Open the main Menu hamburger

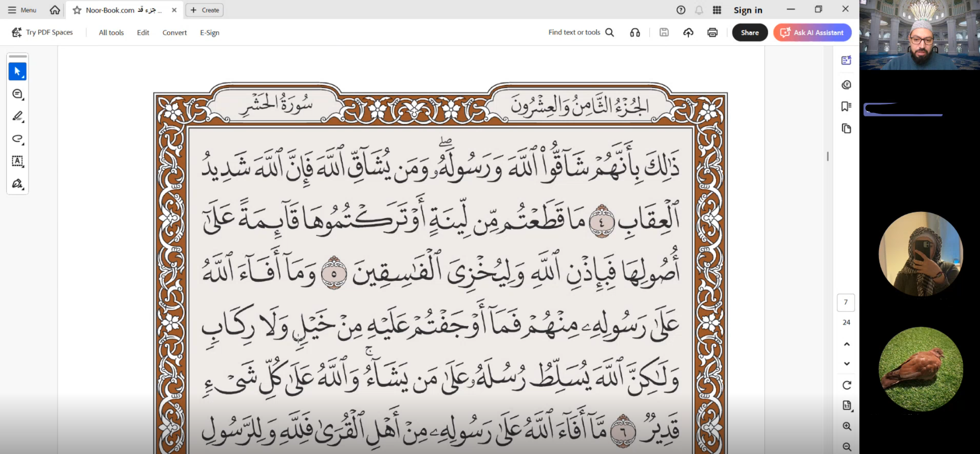22,10
